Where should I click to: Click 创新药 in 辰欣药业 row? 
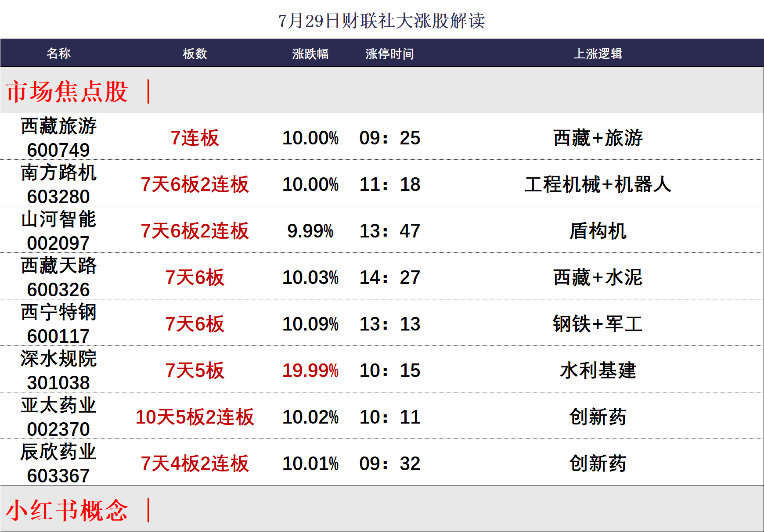[598, 464]
